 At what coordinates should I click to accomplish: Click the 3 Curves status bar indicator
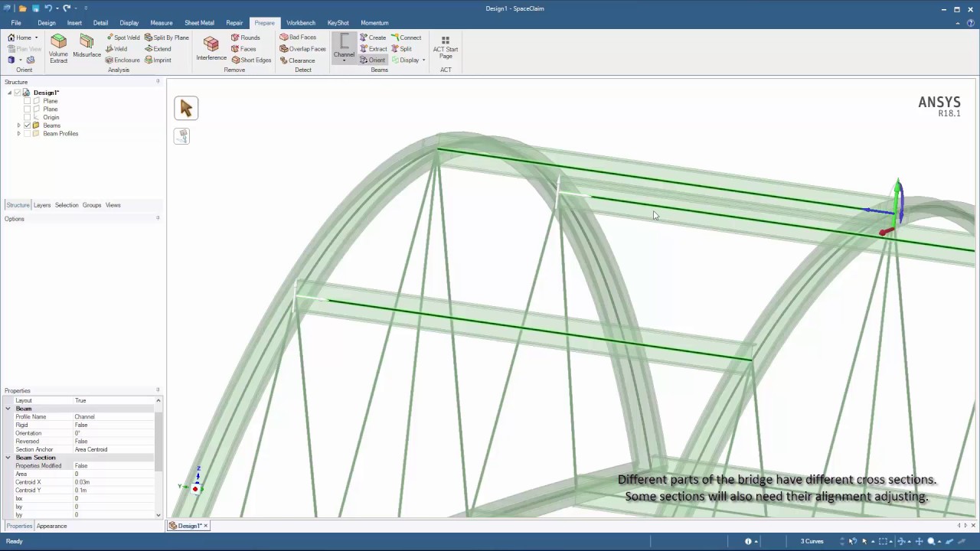click(x=812, y=541)
